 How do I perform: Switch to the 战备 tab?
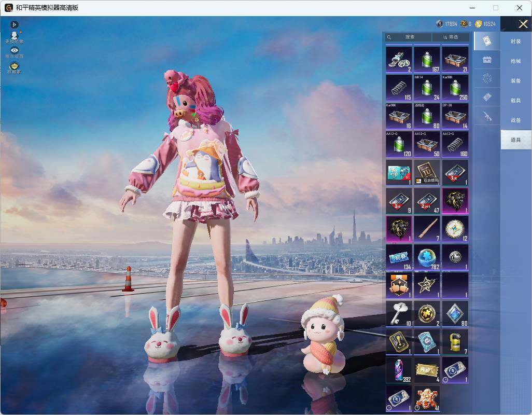516,120
